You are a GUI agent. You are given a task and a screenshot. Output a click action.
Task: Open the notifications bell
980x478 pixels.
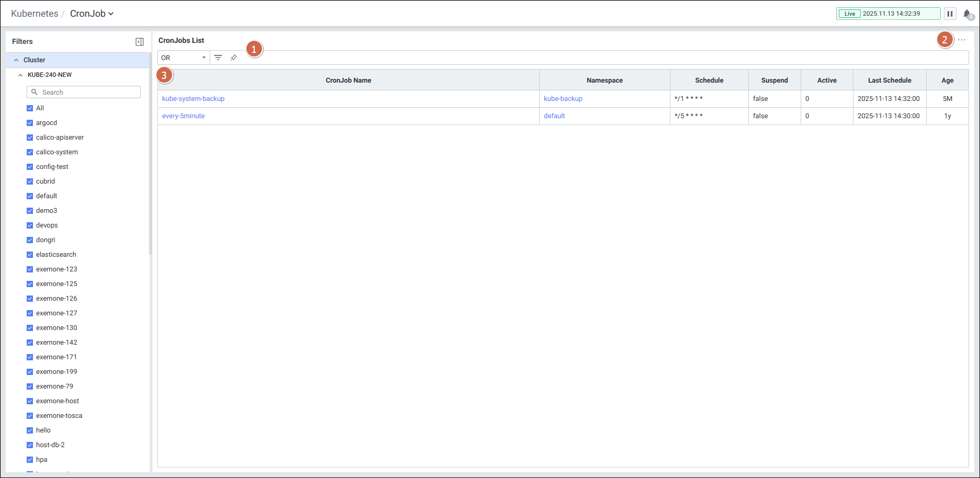967,14
